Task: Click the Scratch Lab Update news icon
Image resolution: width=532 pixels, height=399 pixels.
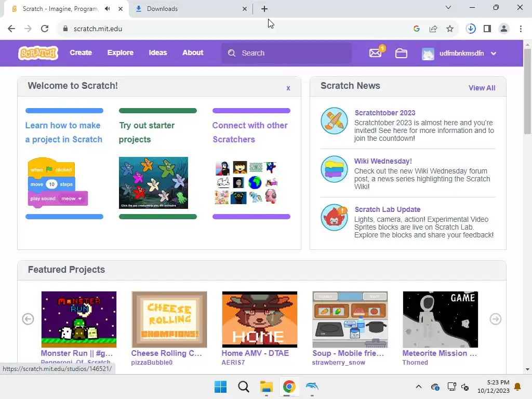Action: (x=334, y=217)
